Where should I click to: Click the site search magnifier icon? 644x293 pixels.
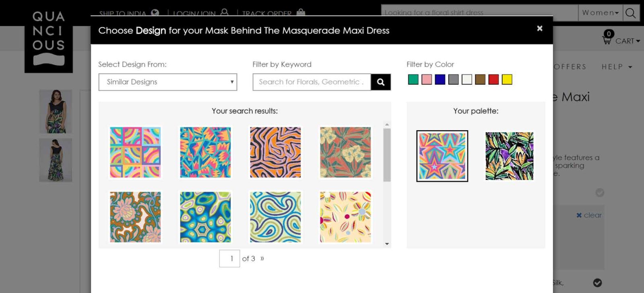631,13
